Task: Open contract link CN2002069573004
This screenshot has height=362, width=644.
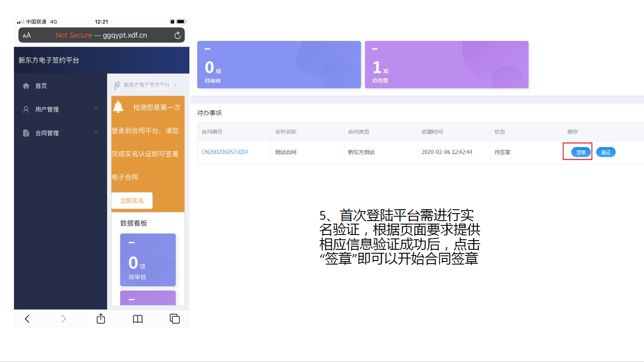Action: click(x=225, y=152)
